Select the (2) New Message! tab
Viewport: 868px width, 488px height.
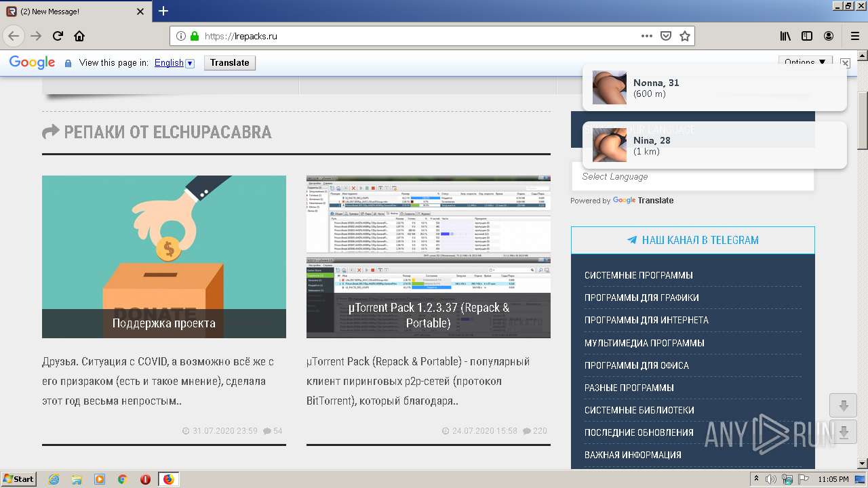click(76, 12)
